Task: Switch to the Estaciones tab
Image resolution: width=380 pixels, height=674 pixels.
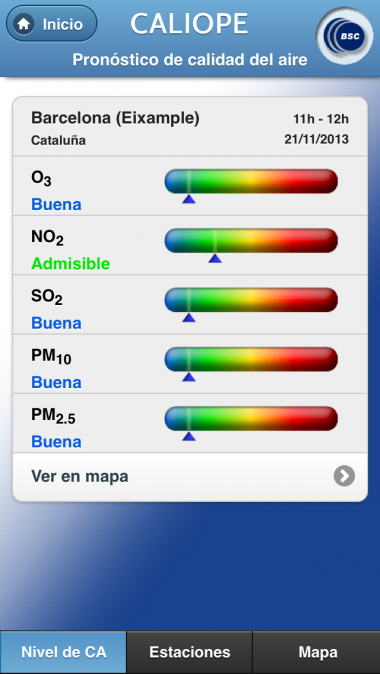Action: [x=190, y=652]
